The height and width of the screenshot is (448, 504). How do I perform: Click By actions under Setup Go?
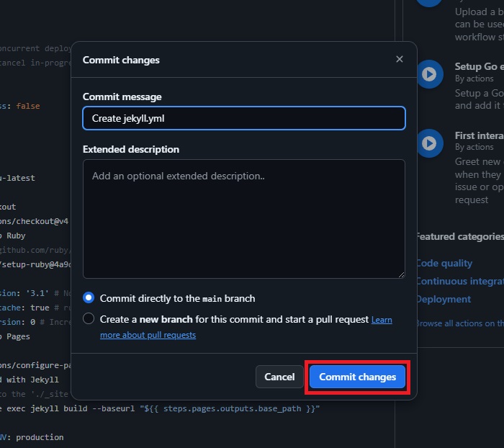click(x=474, y=79)
